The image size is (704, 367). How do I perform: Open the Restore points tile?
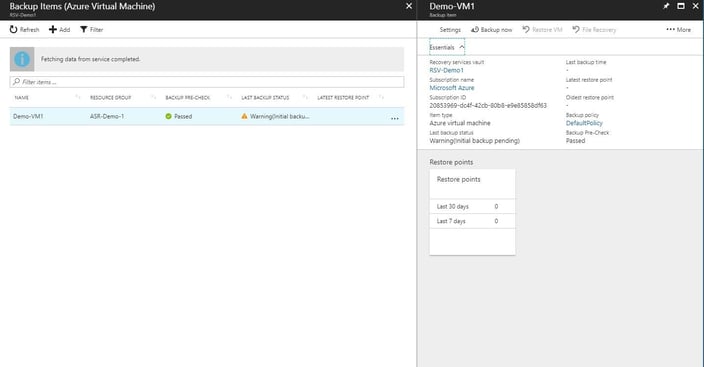point(472,212)
